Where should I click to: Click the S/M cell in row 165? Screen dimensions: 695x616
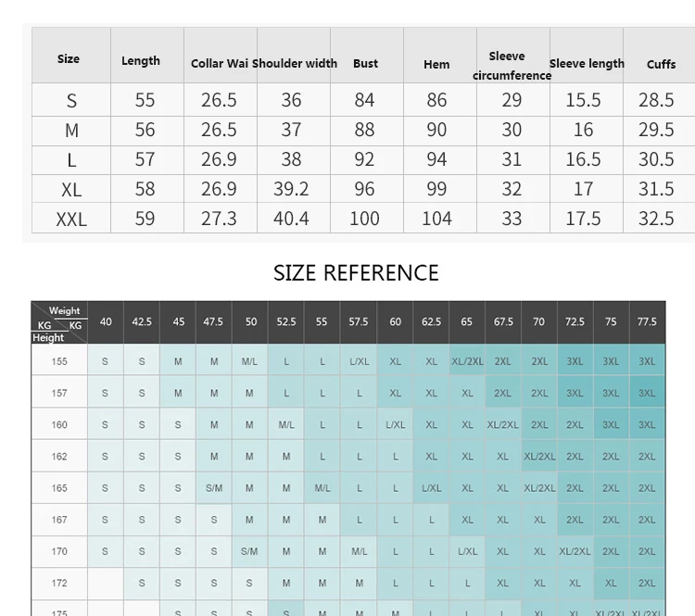[214, 488]
